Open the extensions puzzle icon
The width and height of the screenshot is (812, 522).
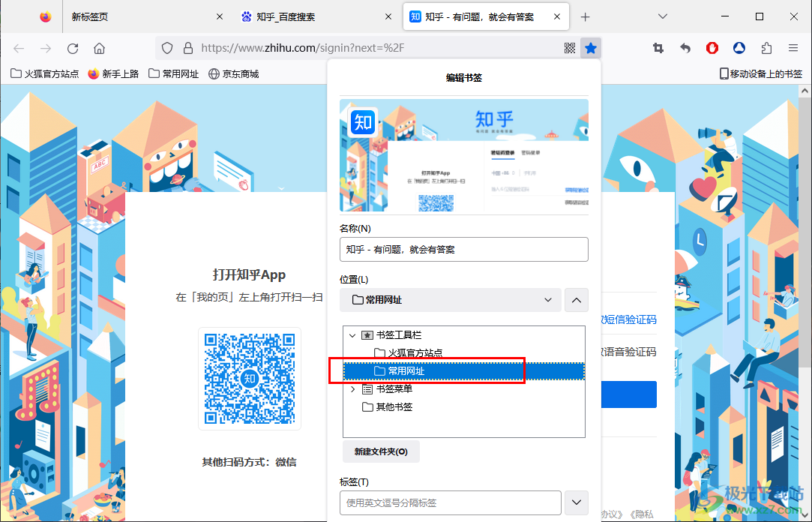pos(766,48)
